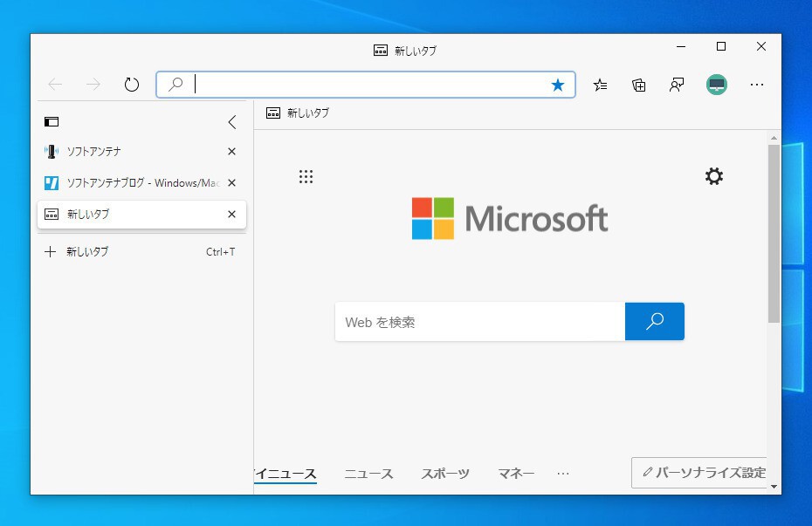Select the スポーツ feed tab
Screen dimensions: 812x526
(x=445, y=474)
